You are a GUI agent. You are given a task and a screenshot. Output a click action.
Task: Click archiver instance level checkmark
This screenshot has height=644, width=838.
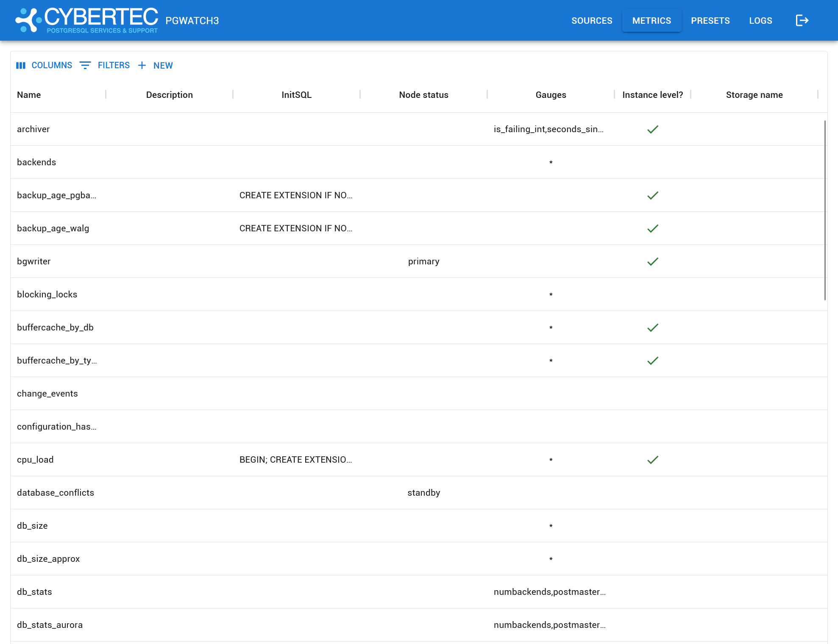[652, 129]
